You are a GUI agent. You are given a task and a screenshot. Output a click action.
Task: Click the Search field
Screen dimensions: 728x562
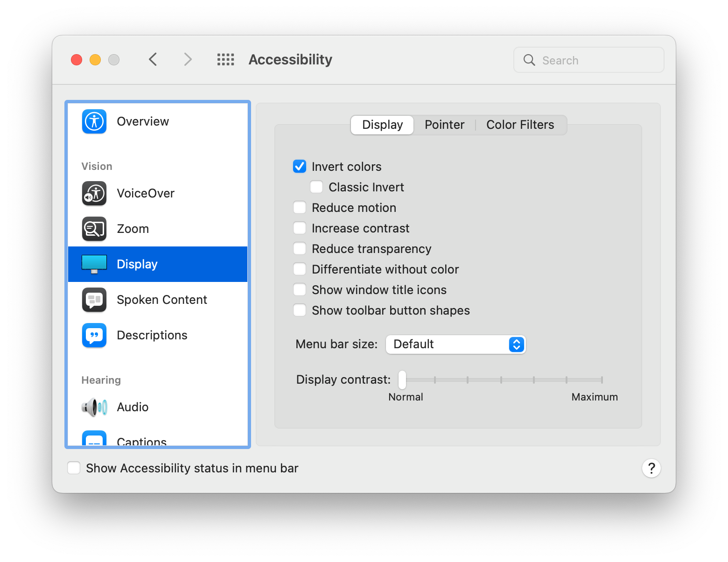pyautogui.click(x=588, y=60)
